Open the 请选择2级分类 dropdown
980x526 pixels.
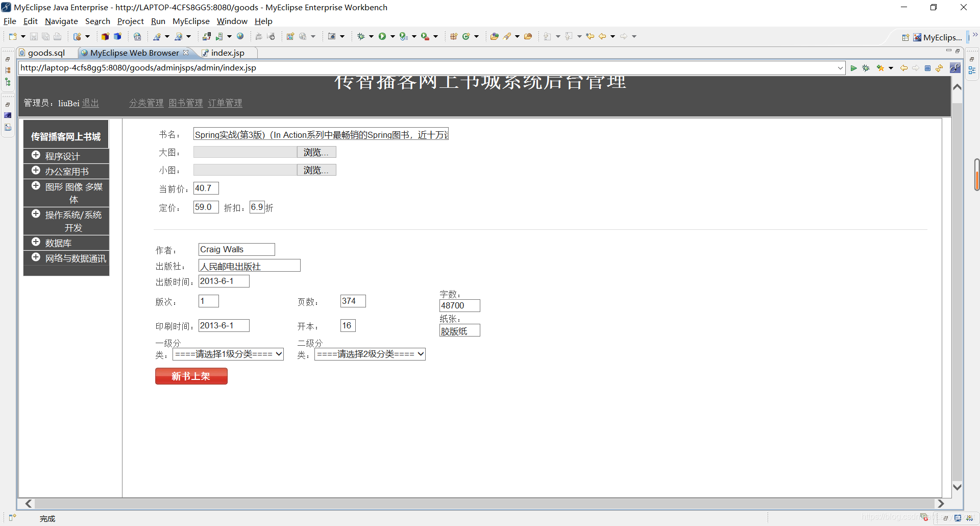(370, 354)
